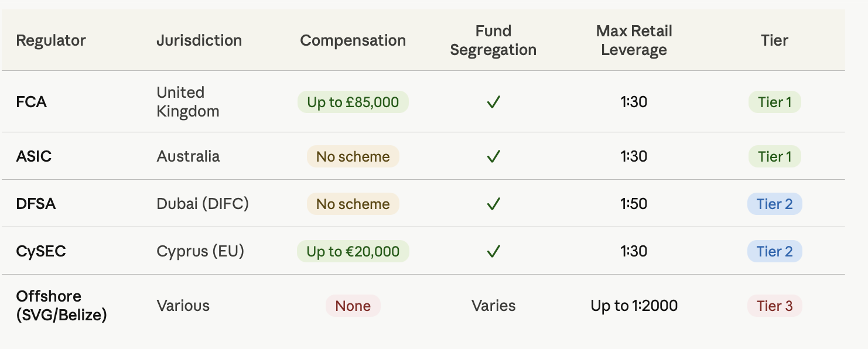
Task: Click the Jurisdiction column header
Action: point(199,40)
